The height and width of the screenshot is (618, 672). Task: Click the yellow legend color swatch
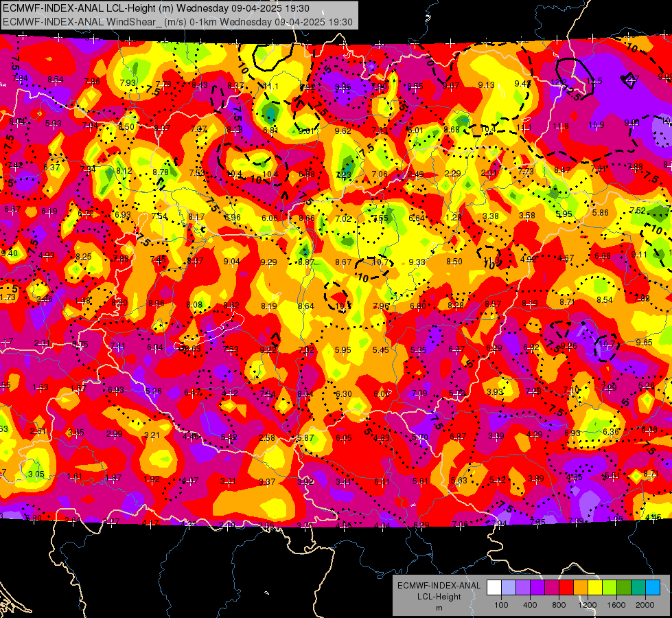tap(595, 588)
